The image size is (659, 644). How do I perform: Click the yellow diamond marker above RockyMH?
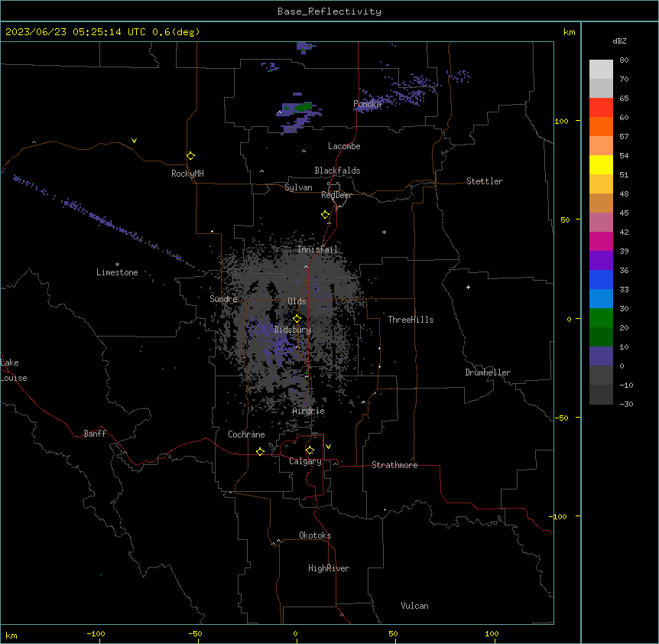(x=190, y=156)
